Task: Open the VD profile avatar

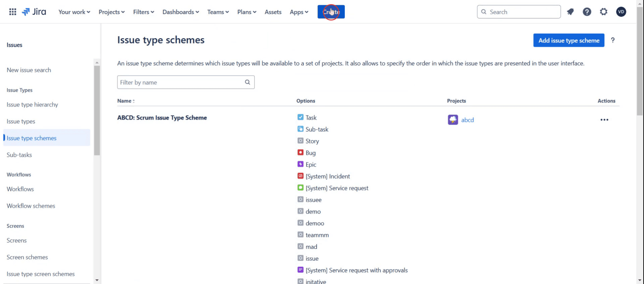Action: tap(621, 12)
